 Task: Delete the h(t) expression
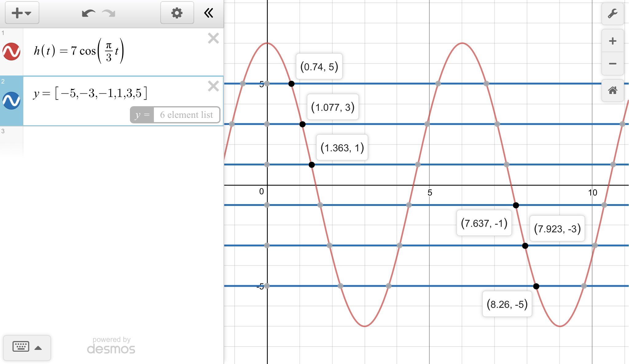click(x=213, y=38)
